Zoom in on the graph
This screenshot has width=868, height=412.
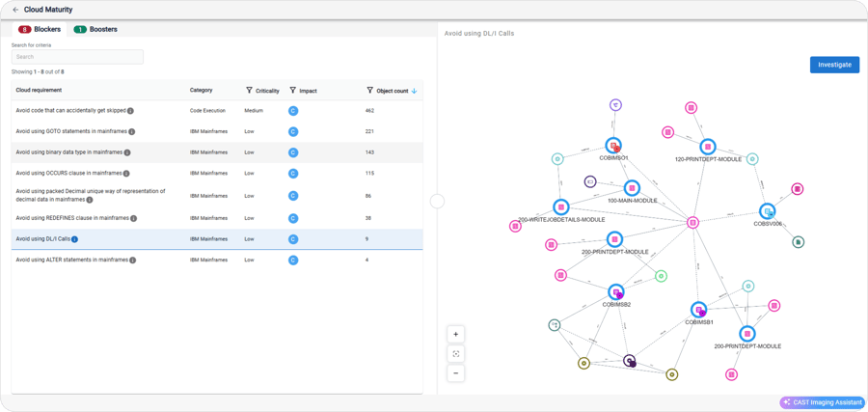coord(456,334)
